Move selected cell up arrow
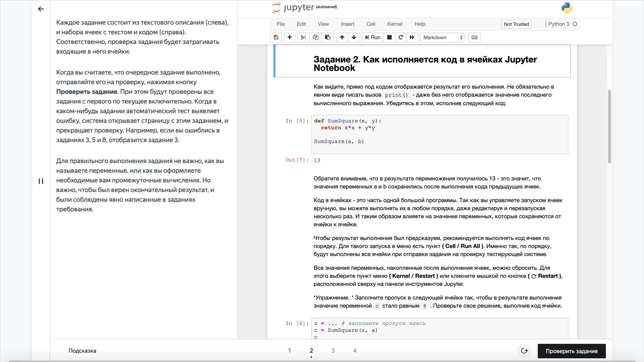Screen dimensions: 644x362 pyautogui.click(x=342, y=38)
